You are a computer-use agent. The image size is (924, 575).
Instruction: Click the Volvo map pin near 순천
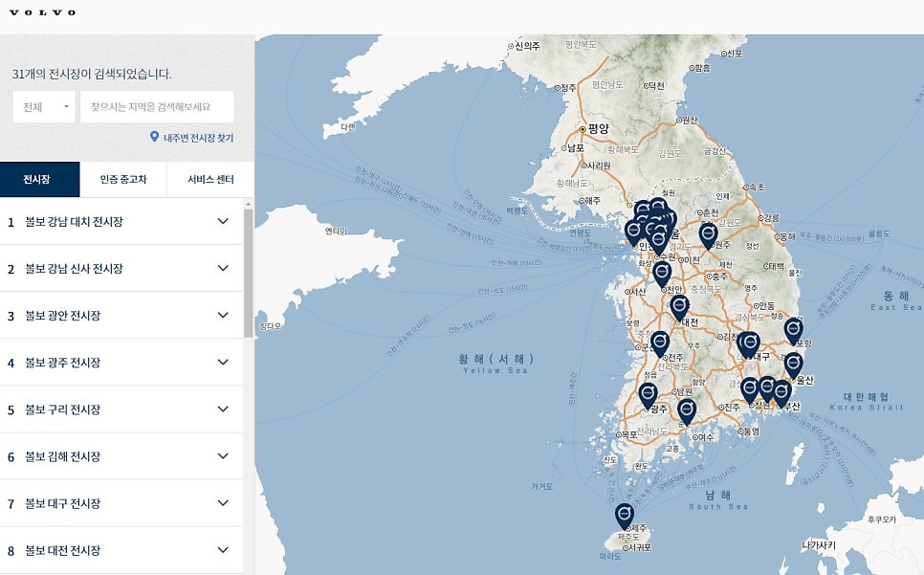click(x=687, y=410)
